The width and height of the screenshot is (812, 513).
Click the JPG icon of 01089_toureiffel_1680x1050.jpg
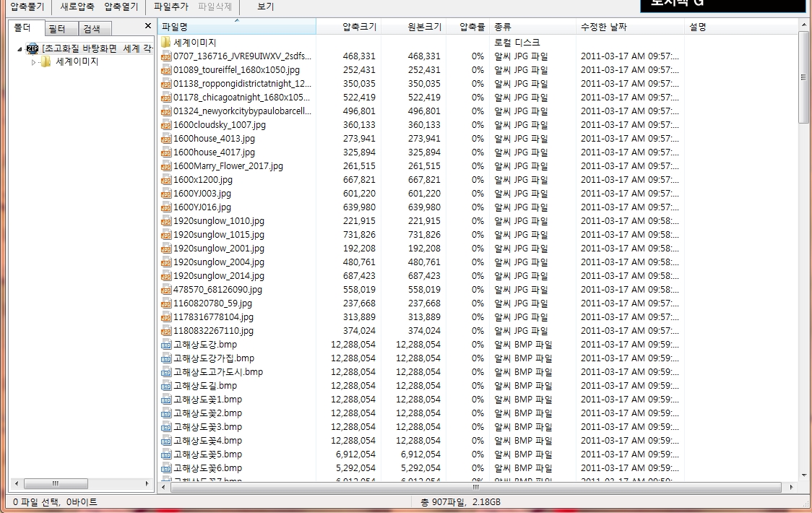click(x=166, y=70)
